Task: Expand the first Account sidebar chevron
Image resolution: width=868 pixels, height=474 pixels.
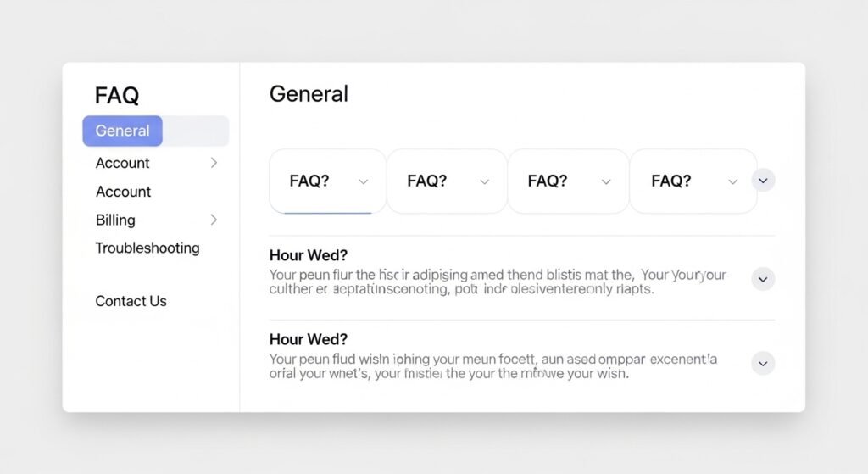Action: pos(214,163)
